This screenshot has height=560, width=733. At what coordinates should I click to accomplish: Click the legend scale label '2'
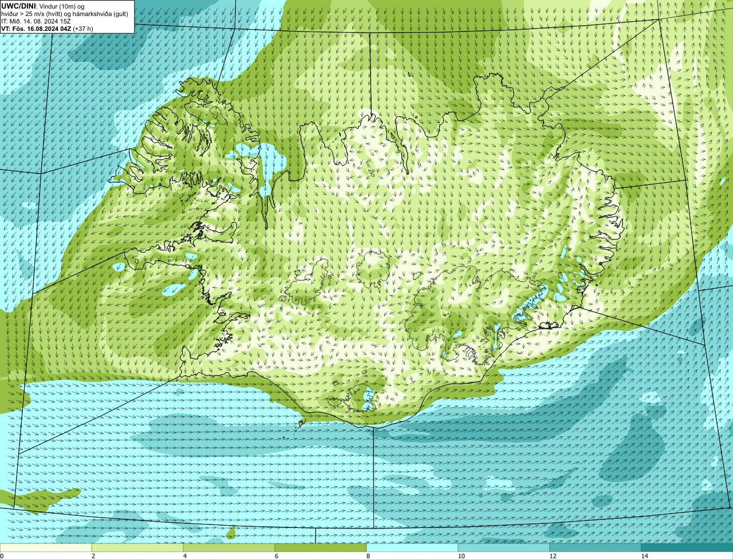click(x=93, y=556)
